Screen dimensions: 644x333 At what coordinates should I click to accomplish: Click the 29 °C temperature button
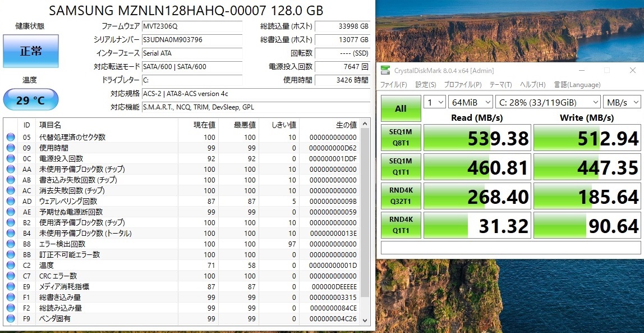31,99
